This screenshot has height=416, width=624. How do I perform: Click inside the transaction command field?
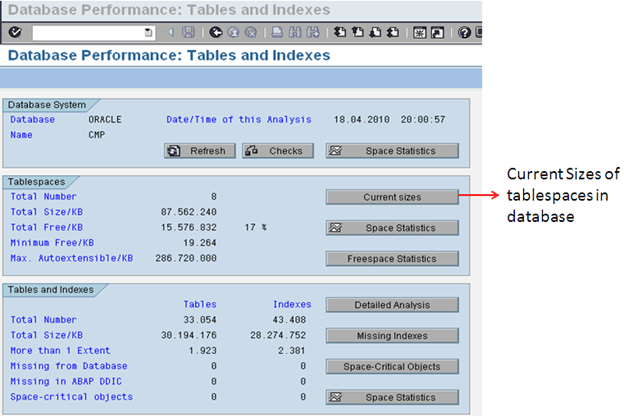pos(88,33)
